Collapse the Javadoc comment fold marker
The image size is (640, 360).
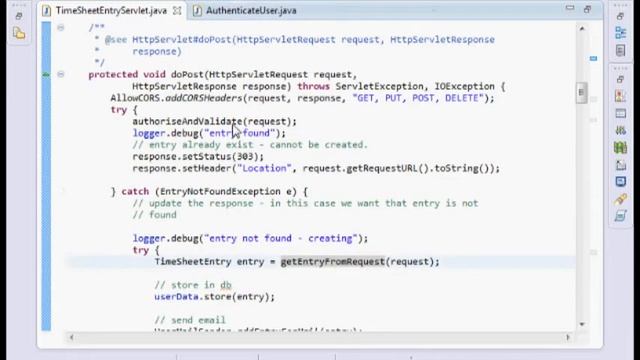coord(60,28)
